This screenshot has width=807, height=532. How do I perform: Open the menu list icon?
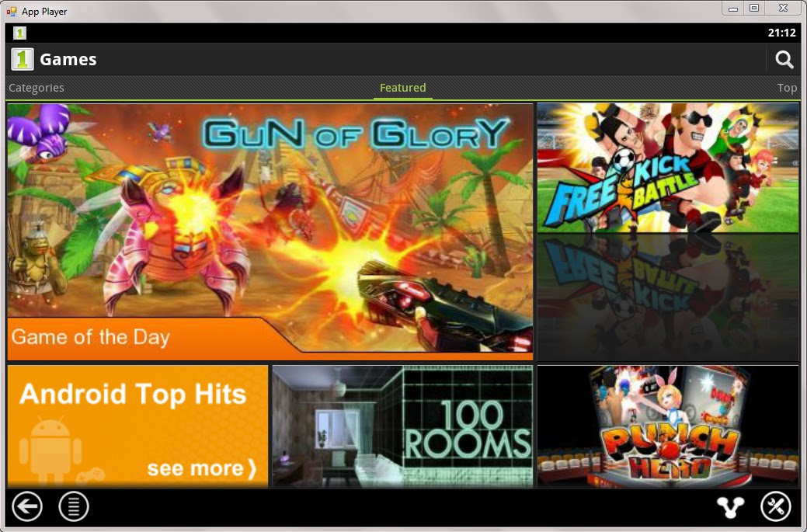pyautogui.click(x=74, y=507)
